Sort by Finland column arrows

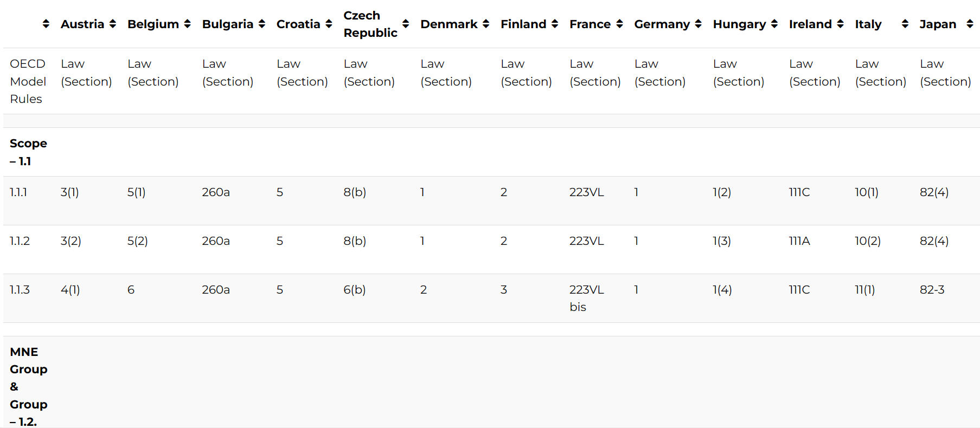[x=555, y=24]
